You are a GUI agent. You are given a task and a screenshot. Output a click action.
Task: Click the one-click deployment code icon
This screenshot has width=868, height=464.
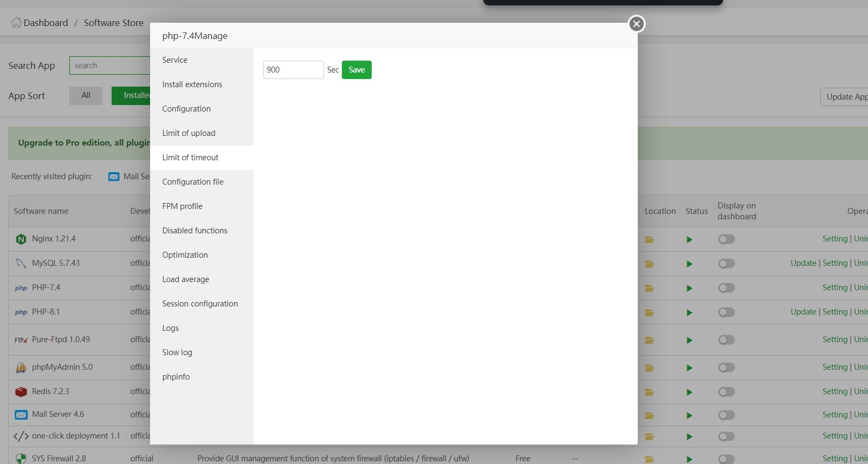click(21, 436)
